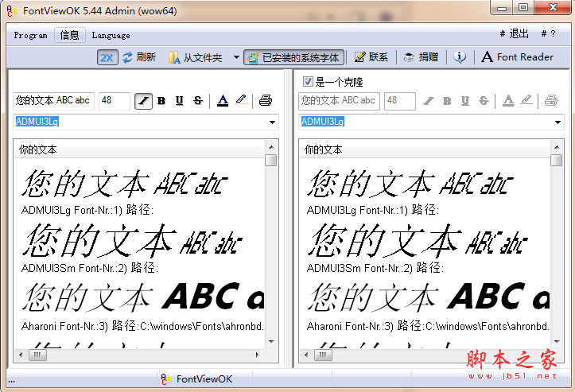The image size is (575, 392).
Task: Click Aharoni font preview in left list
Action: (143, 297)
